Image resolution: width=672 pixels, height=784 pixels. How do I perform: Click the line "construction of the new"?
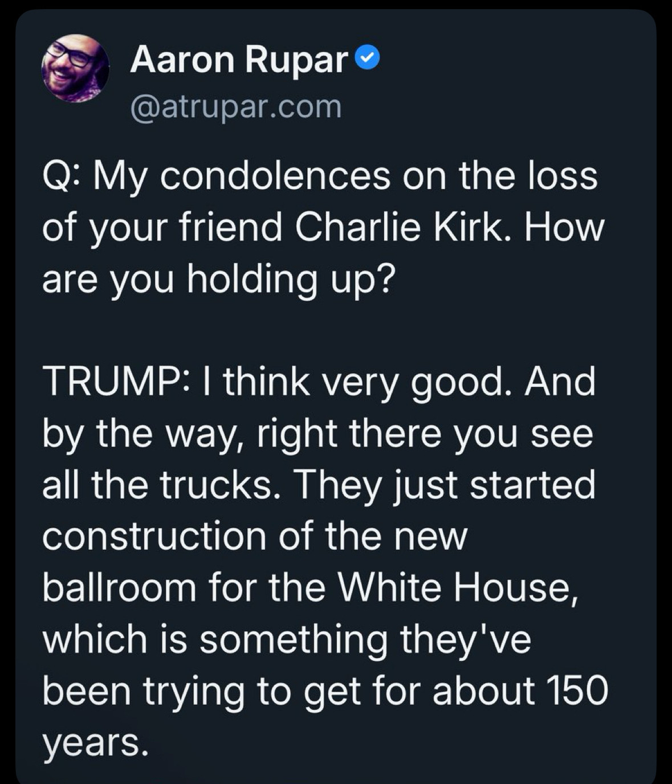click(x=254, y=536)
